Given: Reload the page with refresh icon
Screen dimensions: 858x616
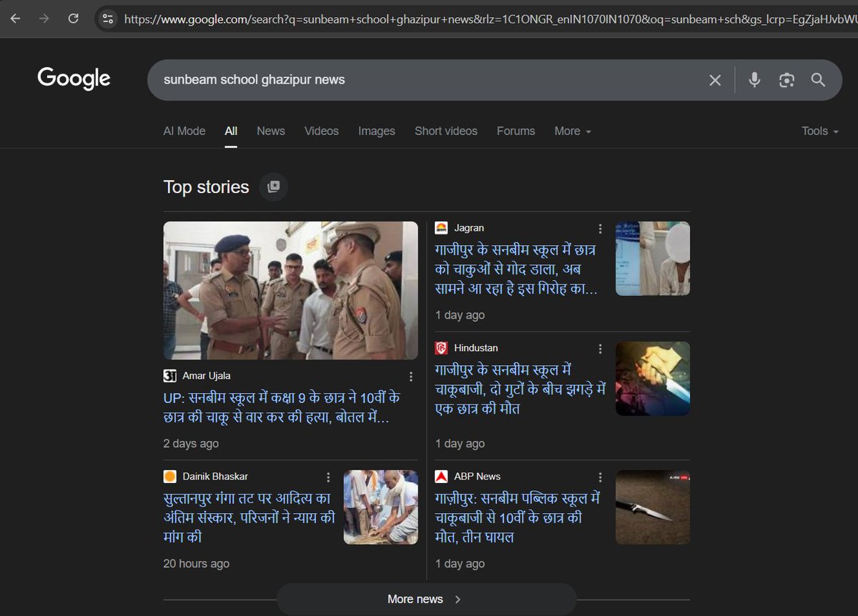Looking at the screenshot, I should (73, 19).
